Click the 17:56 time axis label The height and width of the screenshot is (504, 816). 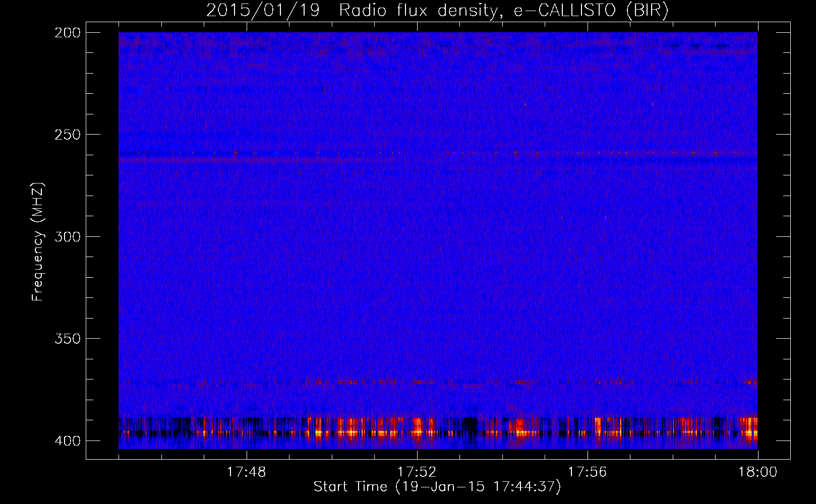pyautogui.click(x=587, y=472)
